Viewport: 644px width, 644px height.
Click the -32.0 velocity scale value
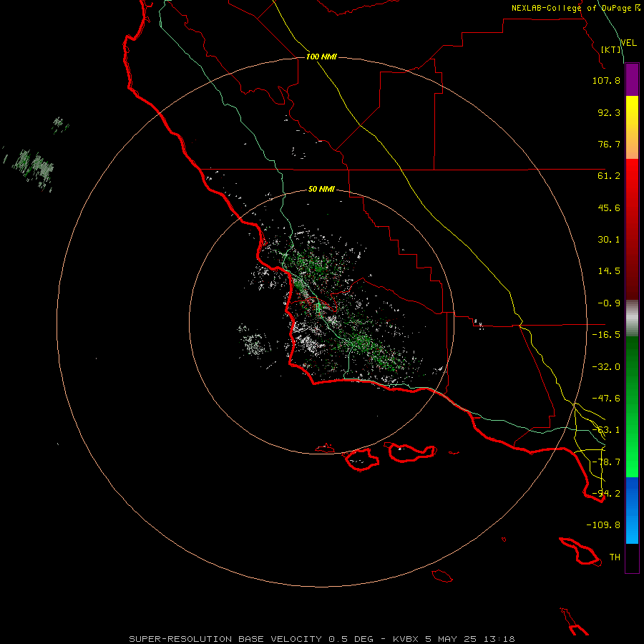tap(606, 367)
